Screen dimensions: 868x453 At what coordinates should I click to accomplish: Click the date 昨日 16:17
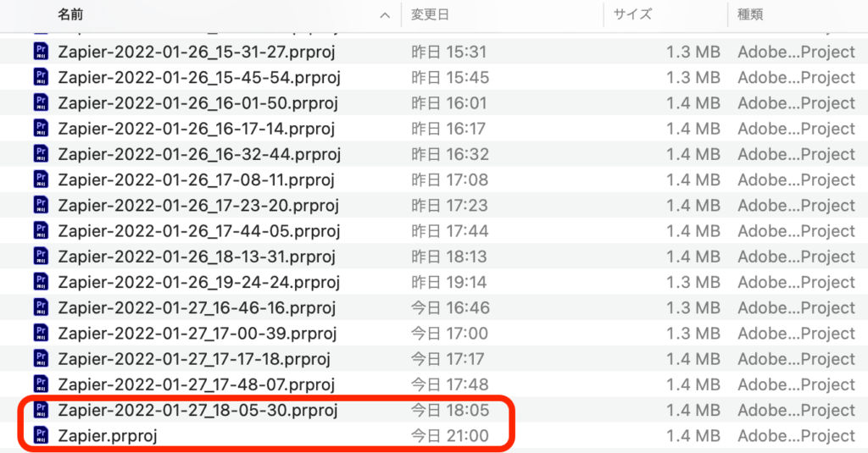point(448,129)
